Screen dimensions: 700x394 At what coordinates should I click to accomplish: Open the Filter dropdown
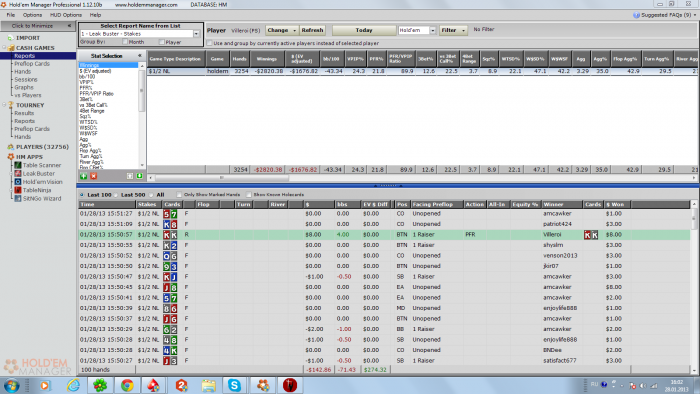click(x=453, y=30)
